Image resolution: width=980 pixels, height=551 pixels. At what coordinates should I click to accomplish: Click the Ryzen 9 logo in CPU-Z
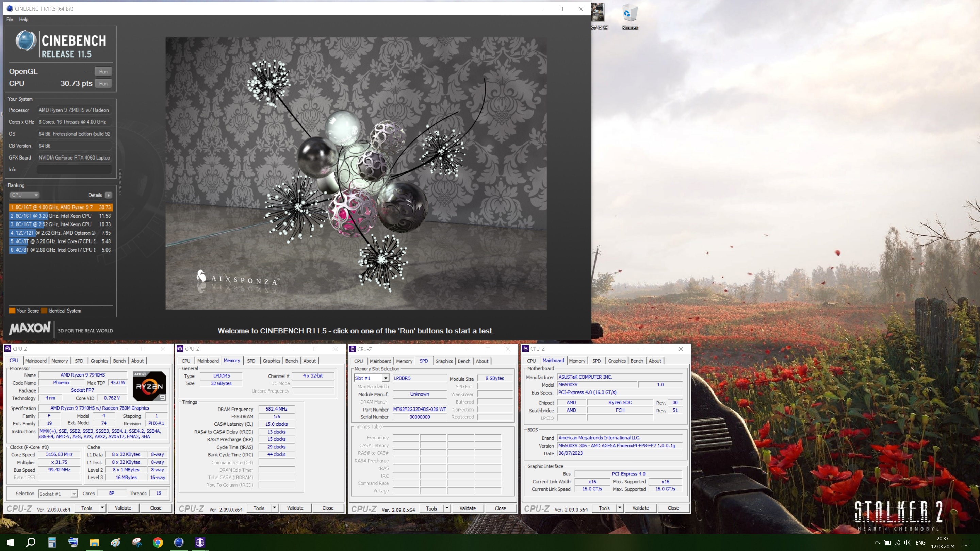(x=149, y=386)
